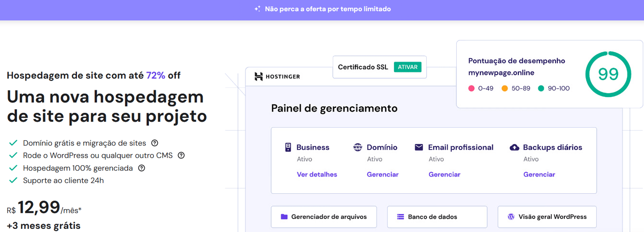Click the 99 performance score circle

608,74
